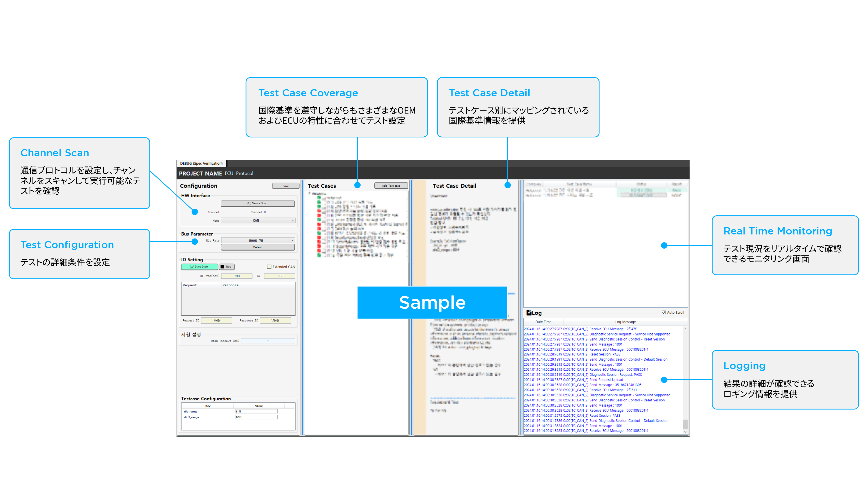Click the Device Scan icon button

click(249, 204)
